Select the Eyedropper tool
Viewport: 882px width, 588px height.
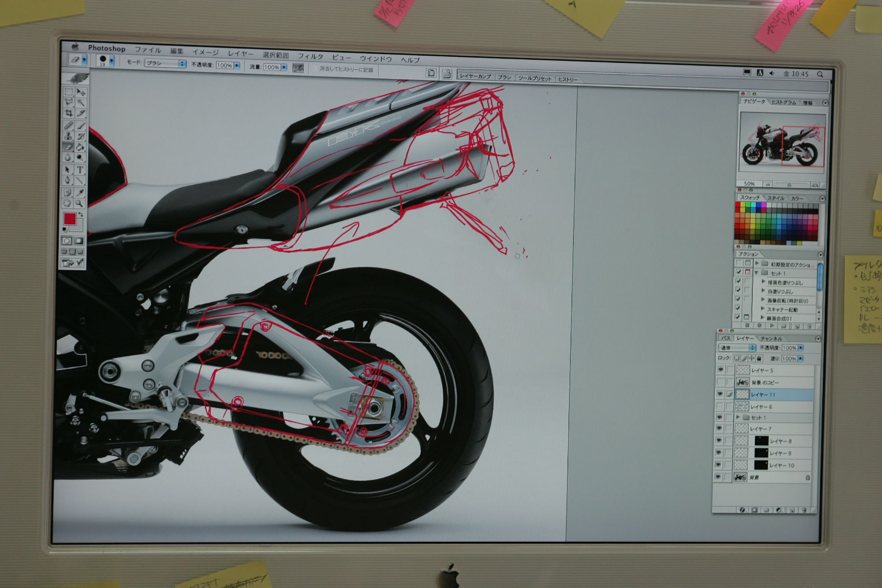coord(80,192)
